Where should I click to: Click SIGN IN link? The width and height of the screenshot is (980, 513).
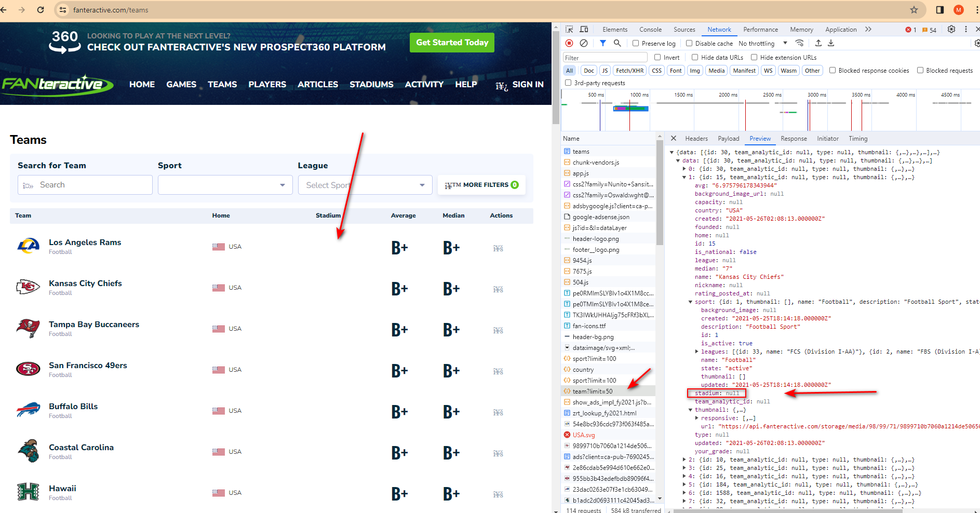528,84
